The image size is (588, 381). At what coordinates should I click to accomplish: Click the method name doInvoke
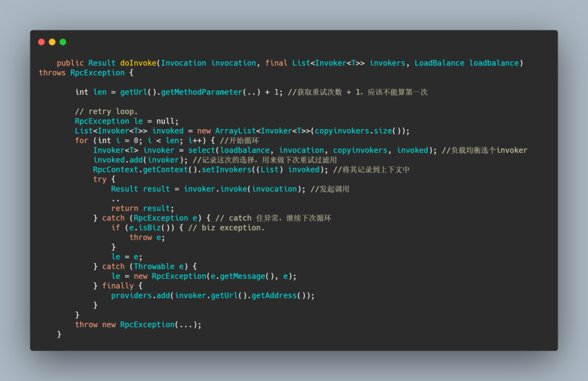(138, 63)
